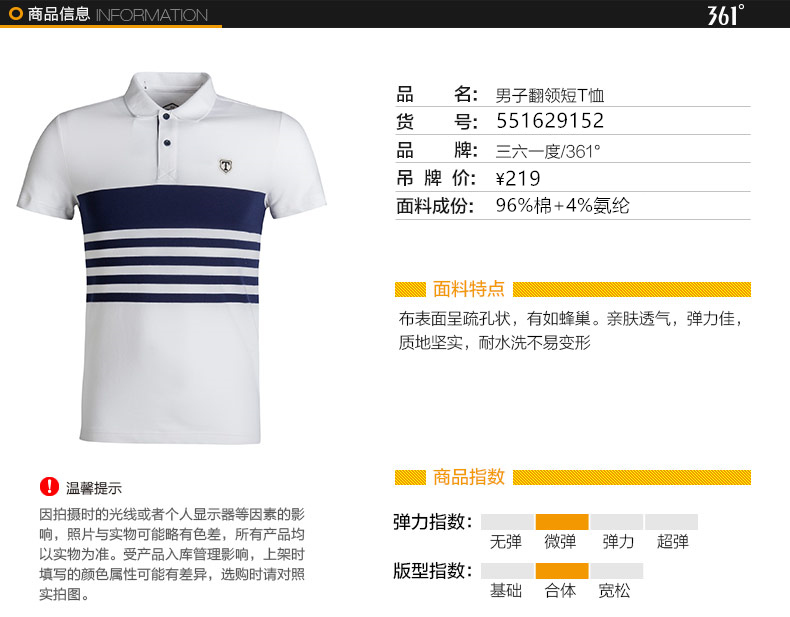Select the 超弹 elasticity segment
The image size is (790, 617).
[x=672, y=522]
